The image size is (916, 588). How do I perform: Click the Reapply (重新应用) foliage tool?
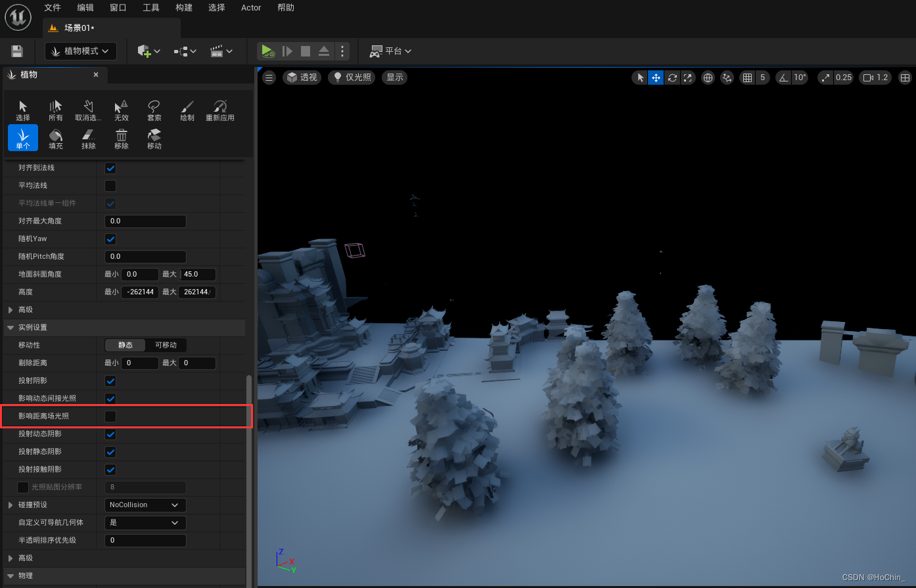tap(219, 110)
